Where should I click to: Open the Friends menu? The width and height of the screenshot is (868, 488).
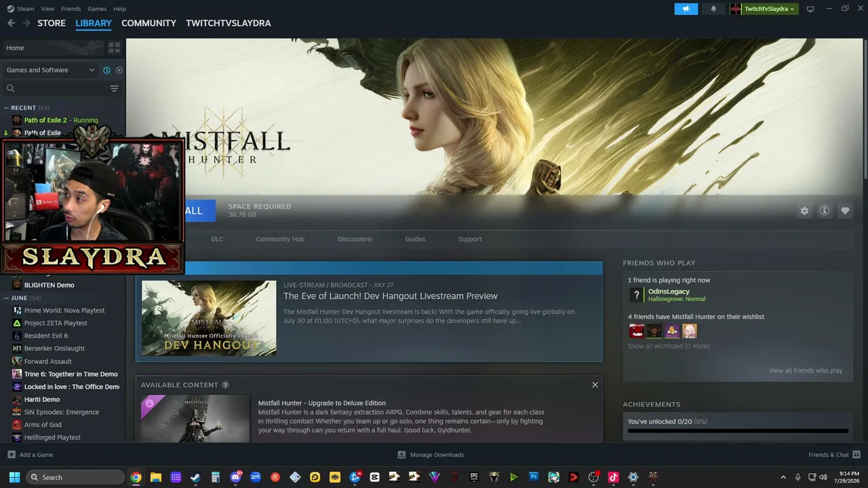[71, 9]
